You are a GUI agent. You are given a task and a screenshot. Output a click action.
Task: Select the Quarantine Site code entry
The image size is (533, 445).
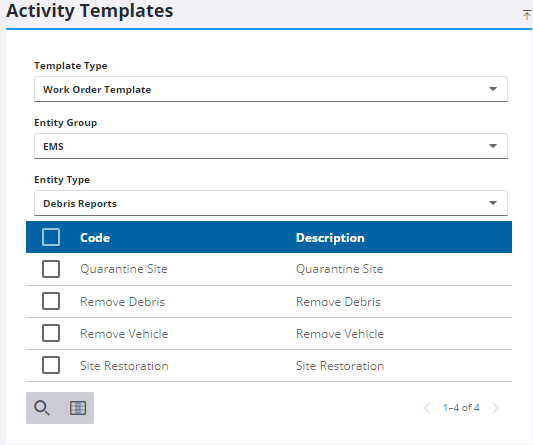point(124,269)
